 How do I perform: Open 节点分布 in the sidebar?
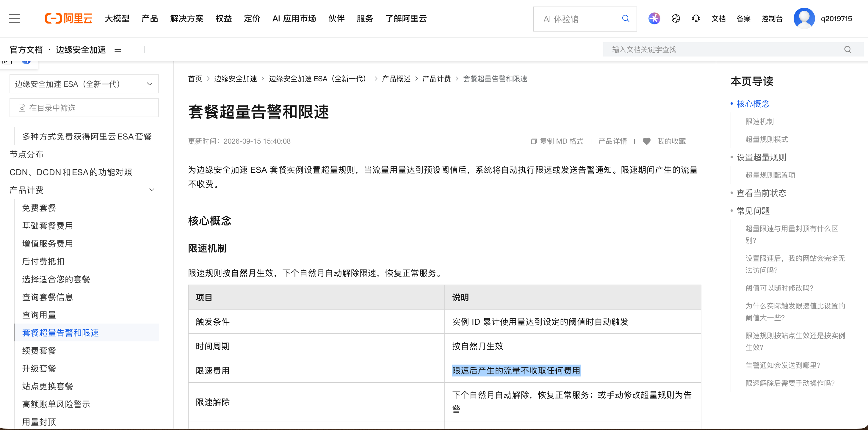pos(26,154)
